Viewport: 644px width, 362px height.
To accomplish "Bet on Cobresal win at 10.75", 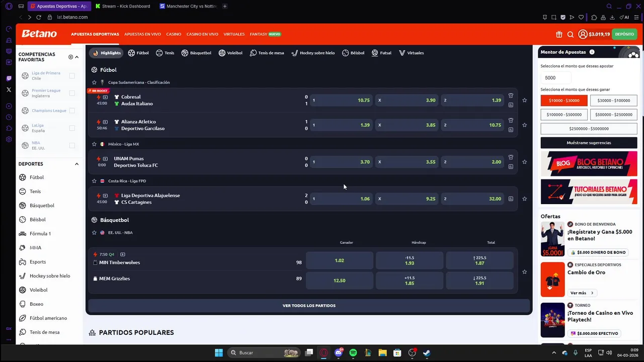I will pyautogui.click(x=341, y=100).
